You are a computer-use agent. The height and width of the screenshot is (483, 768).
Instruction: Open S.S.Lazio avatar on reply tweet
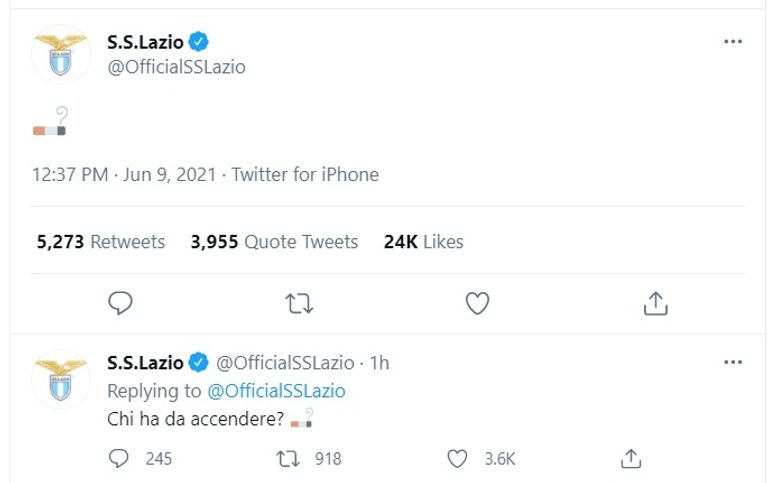(x=61, y=377)
